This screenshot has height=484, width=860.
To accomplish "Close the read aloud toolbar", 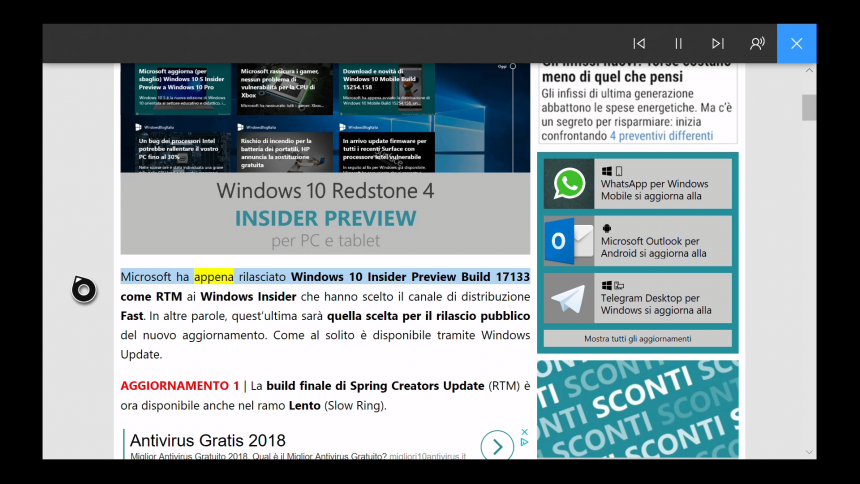I will pos(796,43).
